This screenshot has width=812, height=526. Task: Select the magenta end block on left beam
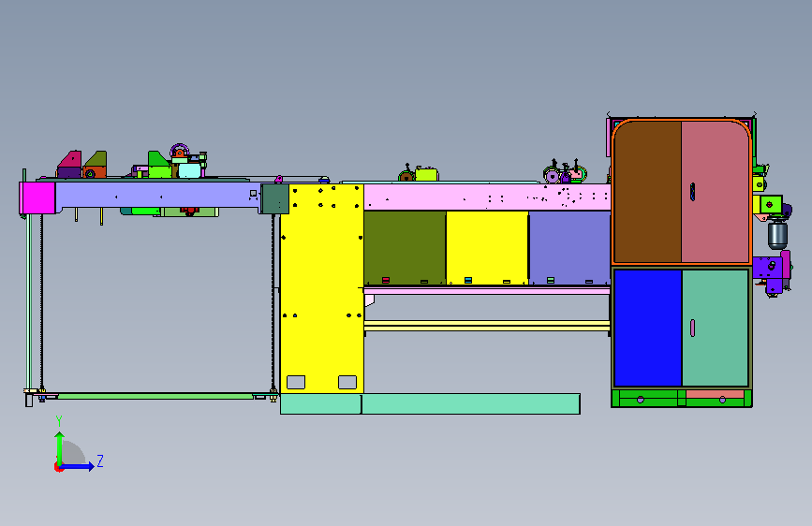37,197
